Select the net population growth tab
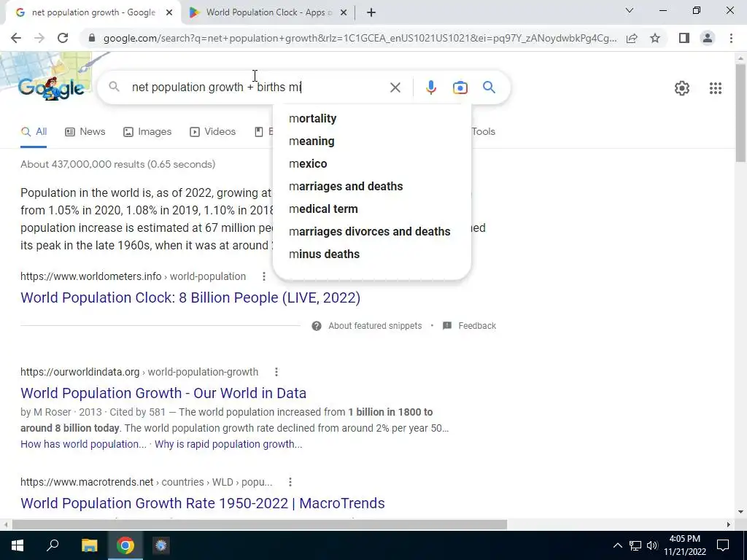This screenshot has width=747, height=560. coord(93,13)
